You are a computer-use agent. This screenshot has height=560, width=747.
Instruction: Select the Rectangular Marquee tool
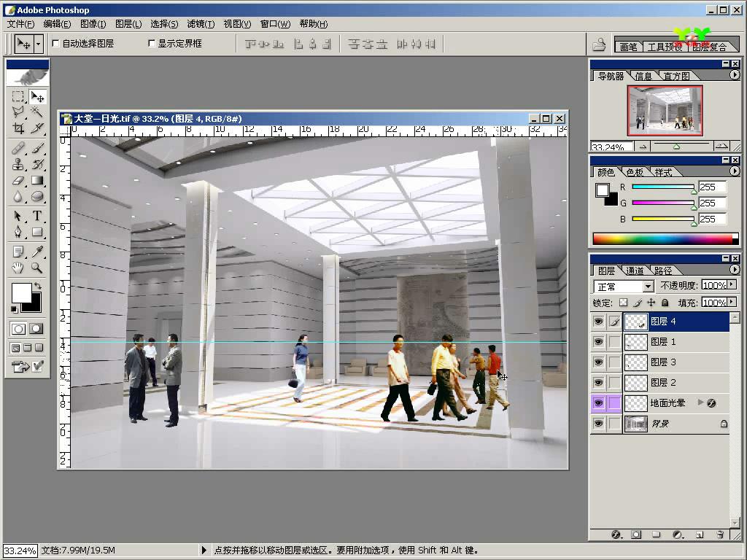click(x=18, y=97)
